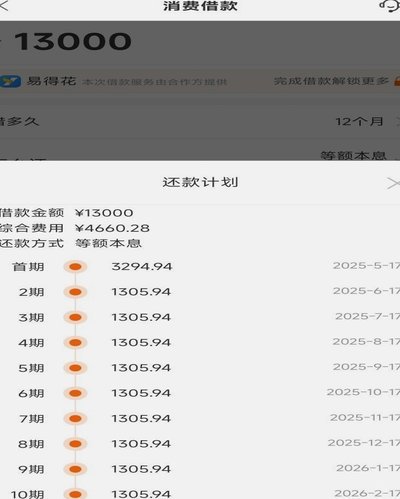Select the orange marker for 3期
Image resolution: width=400 pixels, height=499 pixels.
[x=75, y=317]
